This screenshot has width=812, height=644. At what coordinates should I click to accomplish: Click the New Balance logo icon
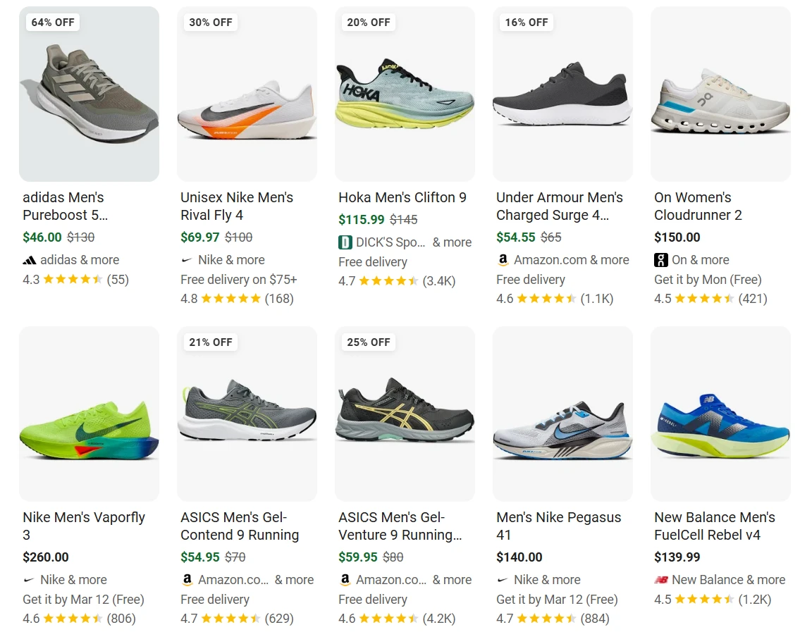click(660, 580)
